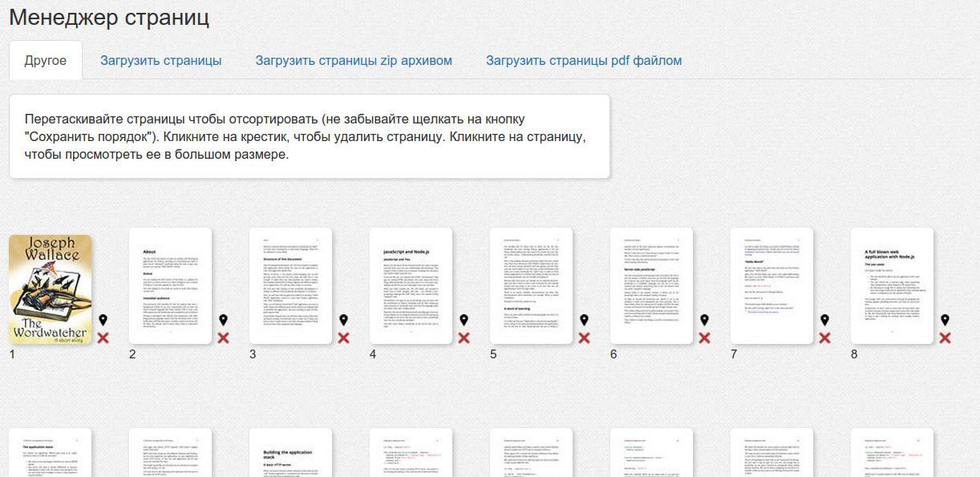The width and height of the screenshot is (980, 477).
Task: Click the map pin icon beside page 8
Action: point(945,321)
